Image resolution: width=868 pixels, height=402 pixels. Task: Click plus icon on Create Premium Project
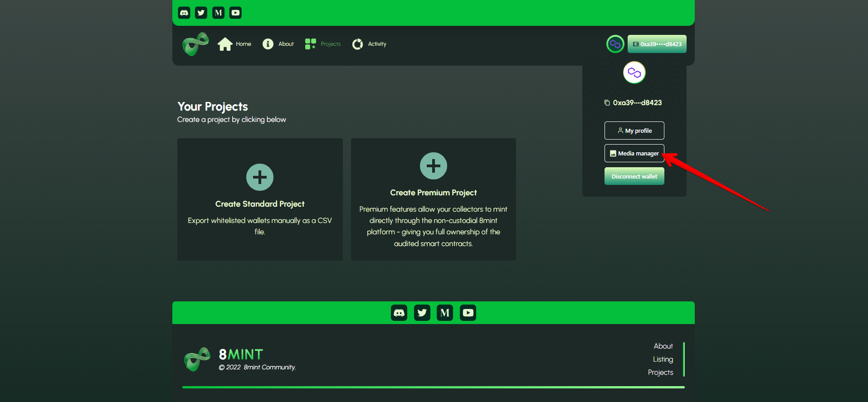pos(434,166)
